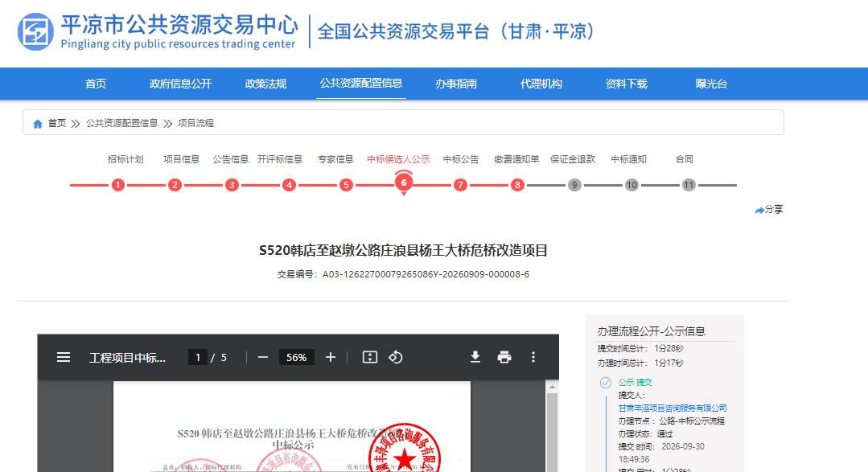Image resolution: width=868 pixels, height=472 pixels.
Task: Click the PDF zoom percentage field
Action: click(297, 358)
